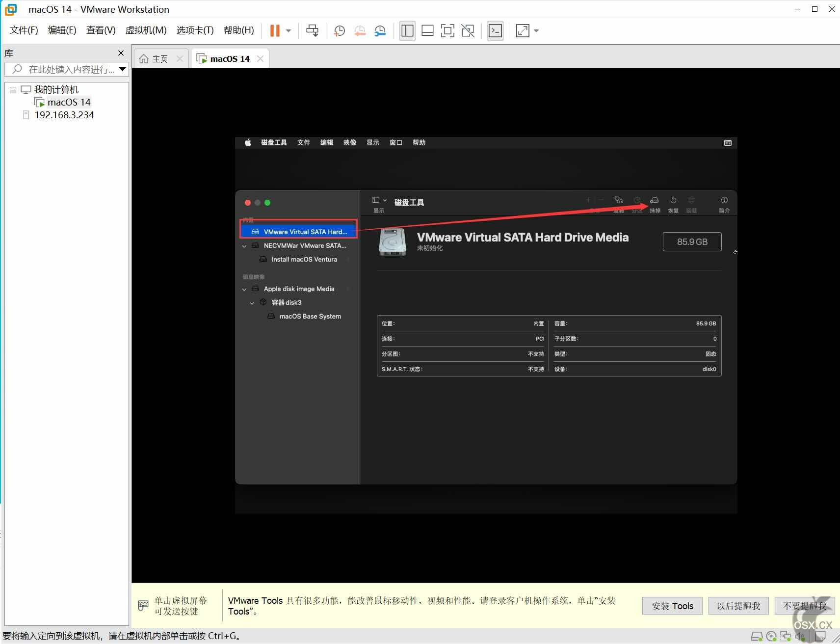This screenshot has height=644, width=840.
Task: Click 不要提醒我 button
Action: [x=805, y=606]
